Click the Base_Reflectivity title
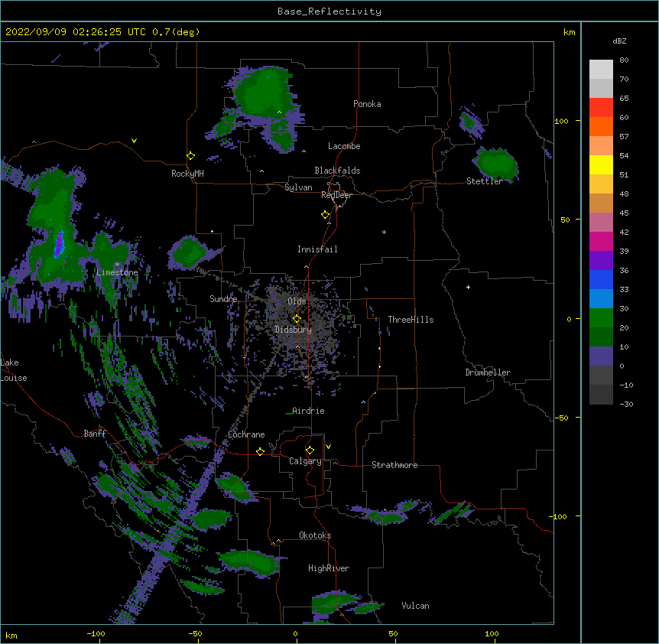 pyautogui.click(x=329, y=11)
